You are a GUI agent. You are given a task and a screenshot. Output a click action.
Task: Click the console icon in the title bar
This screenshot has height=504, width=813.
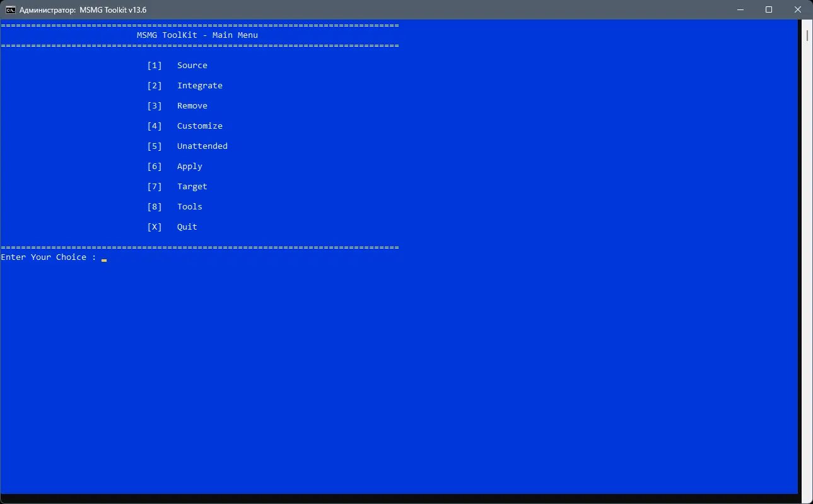click(x=11, y=9)
